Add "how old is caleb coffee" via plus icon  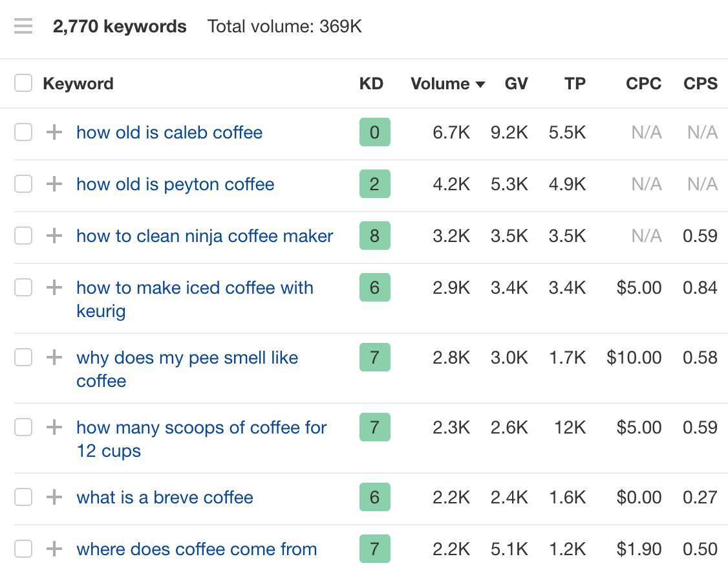click(54, 132)
